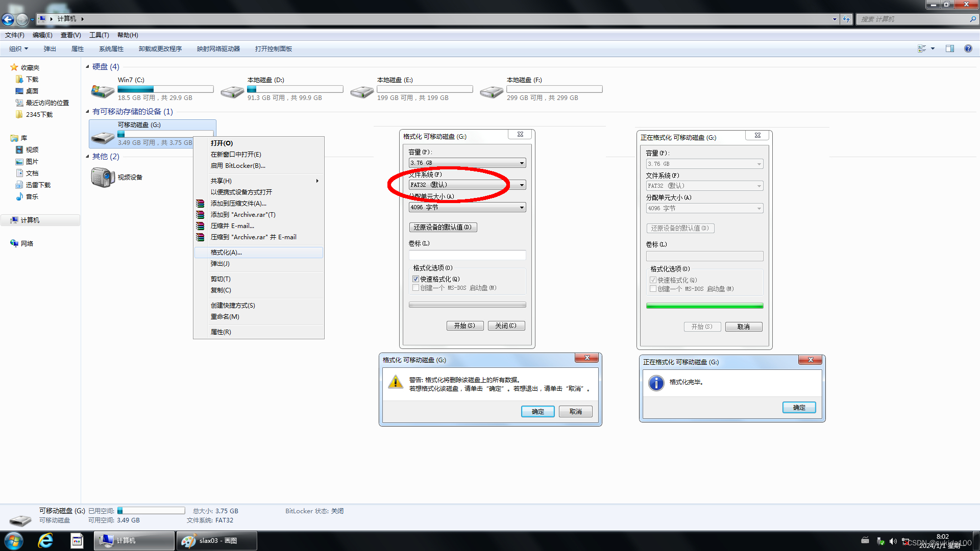Click the Windows Start orb
The image size is (980, 551).
[14, 540]
